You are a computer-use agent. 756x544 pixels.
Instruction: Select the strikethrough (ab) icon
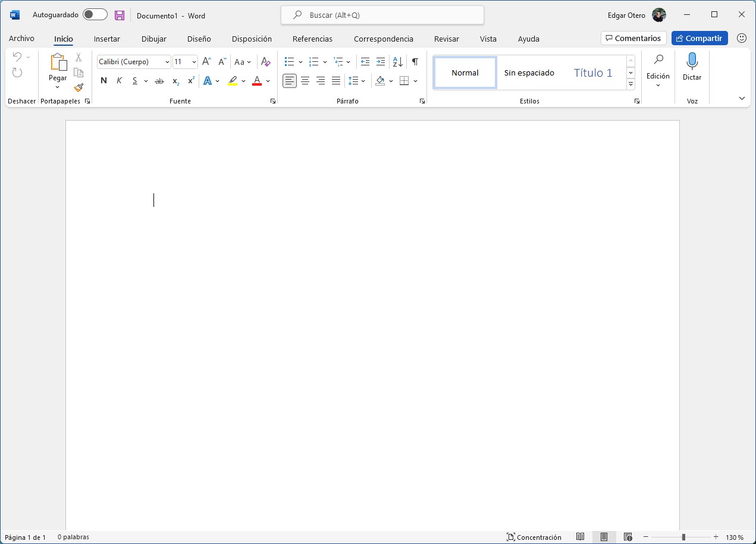click(159, 80)
